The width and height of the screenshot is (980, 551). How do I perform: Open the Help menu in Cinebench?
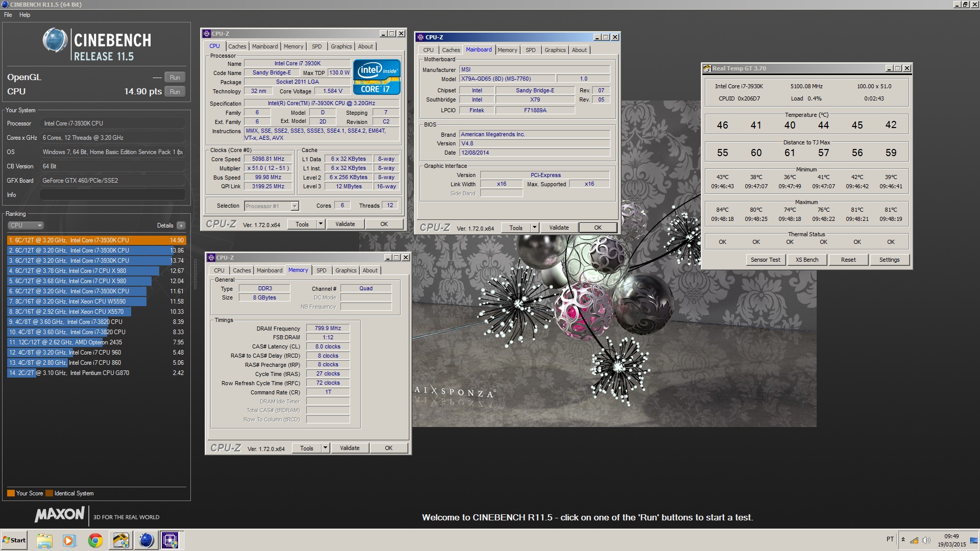[24, 15]
